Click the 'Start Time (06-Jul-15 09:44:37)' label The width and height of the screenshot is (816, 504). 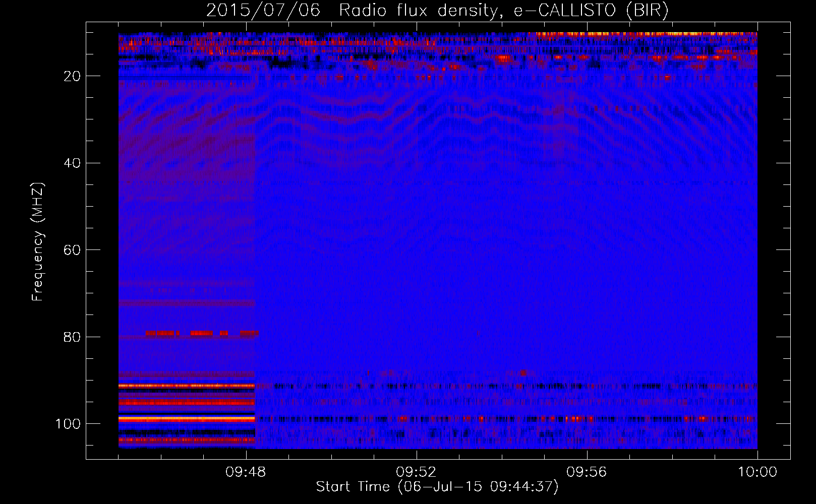[x=437, y=487]
